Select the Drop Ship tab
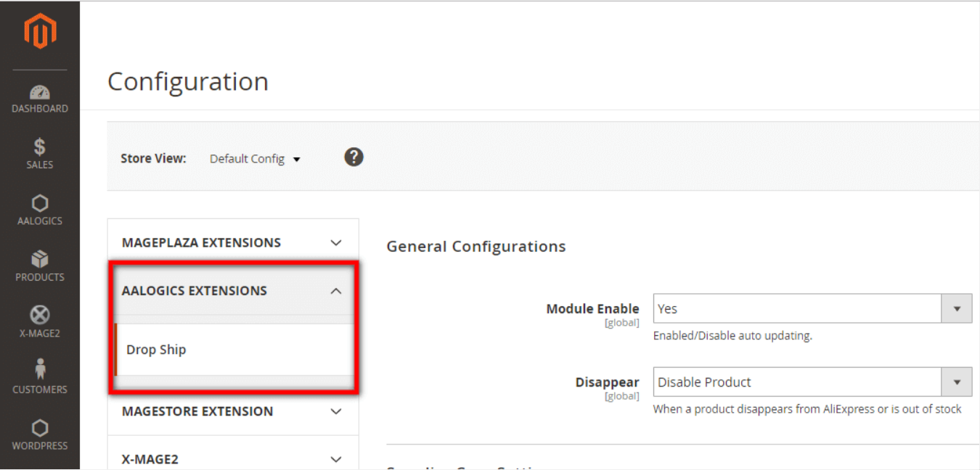The width and height of the screenshot is (980, 470). 234,350
